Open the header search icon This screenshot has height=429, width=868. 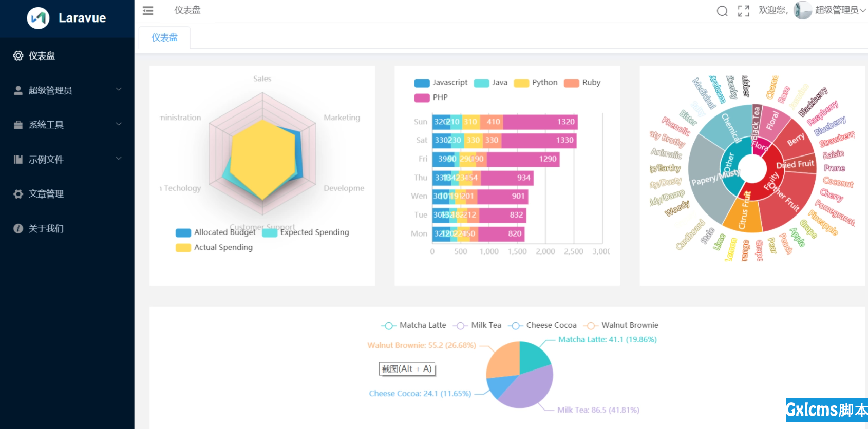coord(722,11)
